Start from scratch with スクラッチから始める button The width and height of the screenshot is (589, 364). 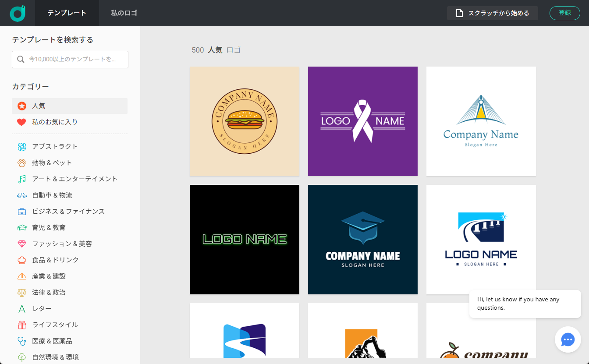pos(492,13)
